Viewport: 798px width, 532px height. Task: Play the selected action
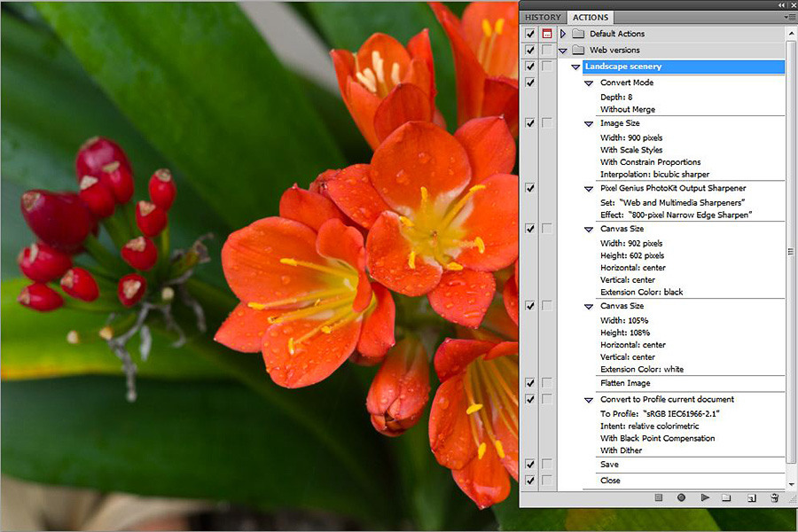pyautogui.click(x=705, y=498)
